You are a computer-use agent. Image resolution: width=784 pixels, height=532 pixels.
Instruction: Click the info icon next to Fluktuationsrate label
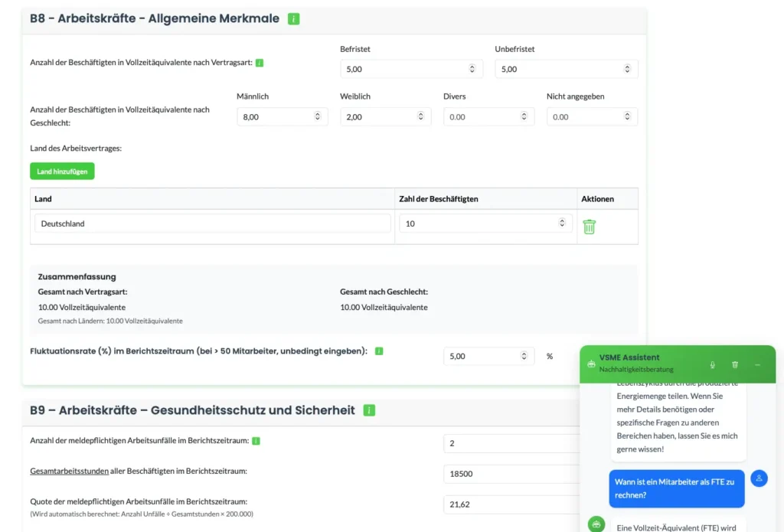(377, 351)
